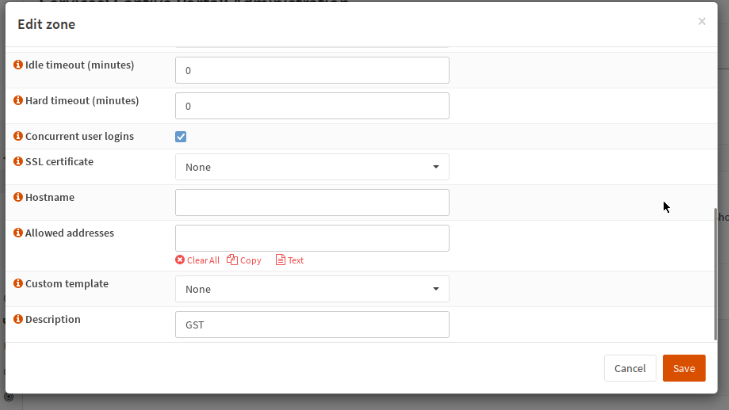The image size is (729, 410).
Task: Save the zone settings
Action: point(684,368)
